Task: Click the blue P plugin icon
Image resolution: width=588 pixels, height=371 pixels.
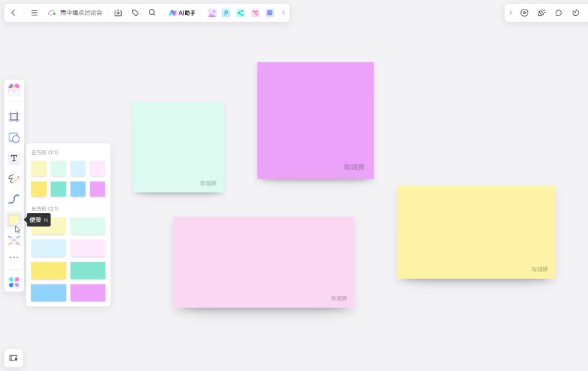Action: click(226, 13)
